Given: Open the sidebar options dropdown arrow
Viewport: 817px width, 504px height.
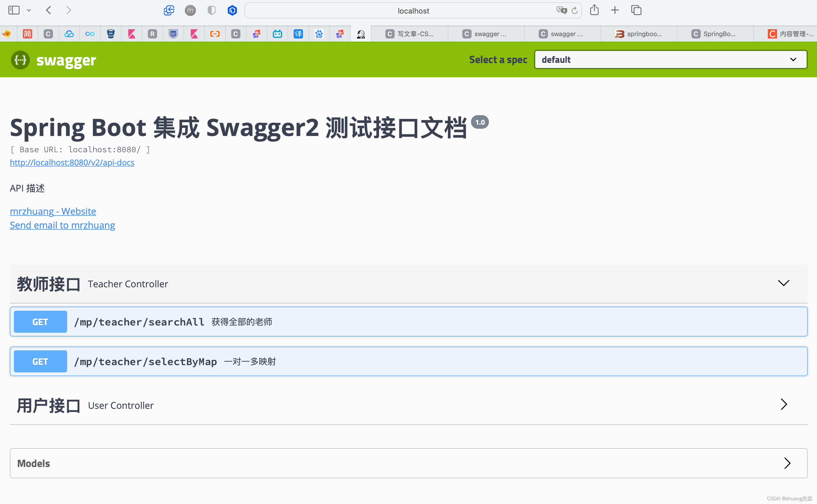Looking at the screenshot, I should (29, 10).
